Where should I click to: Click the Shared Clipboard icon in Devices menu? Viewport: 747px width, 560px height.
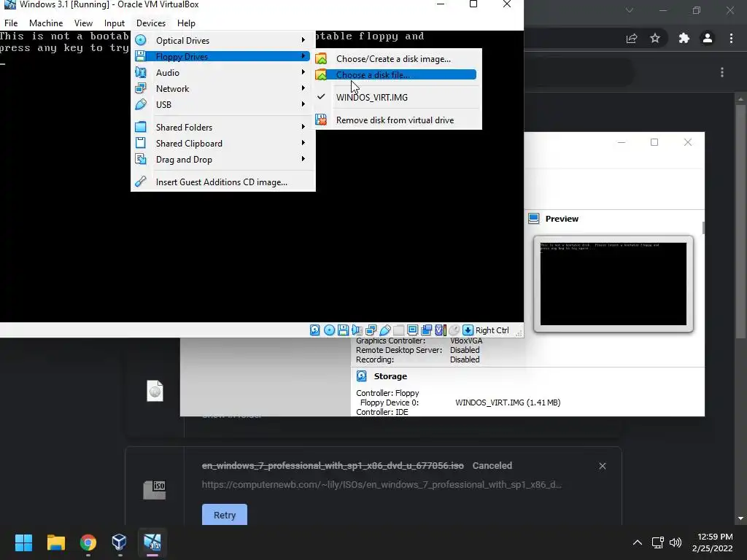click(x=141, y=143)
